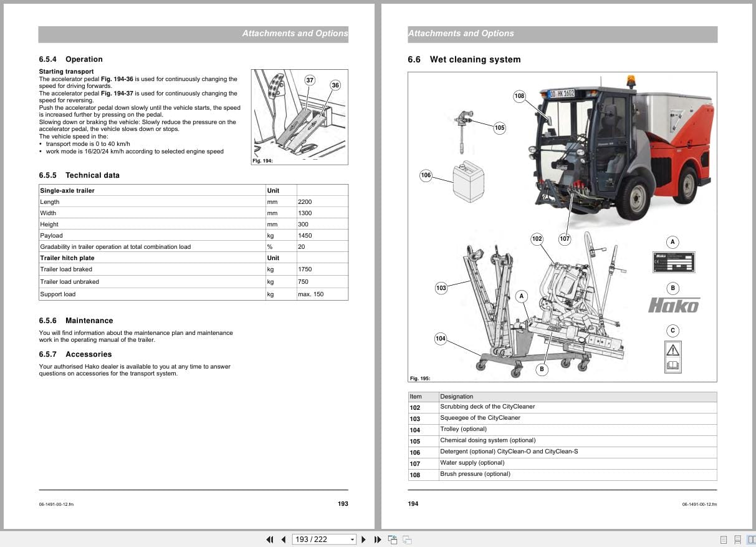Advance one page with the next page arrow
The width and height of the screenshot is (756, 547).
click(364, 539)
